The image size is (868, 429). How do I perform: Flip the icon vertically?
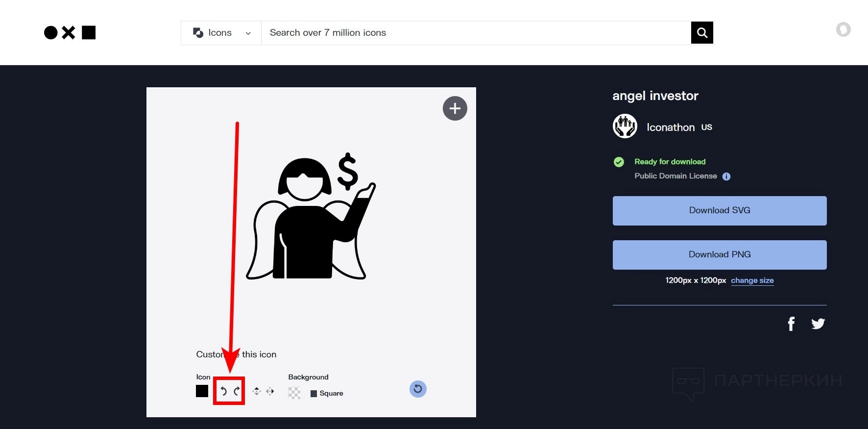point(256,391)
